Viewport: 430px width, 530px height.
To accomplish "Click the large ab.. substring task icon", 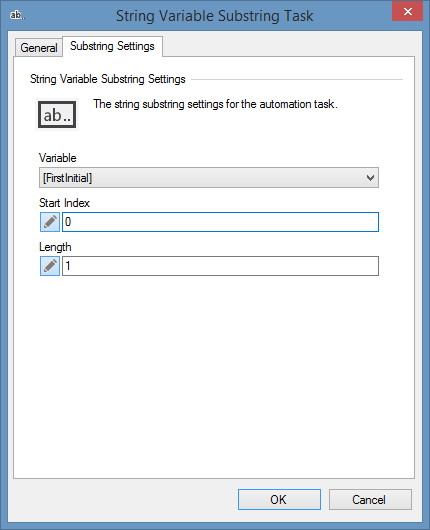I will [x=57, y=115].
